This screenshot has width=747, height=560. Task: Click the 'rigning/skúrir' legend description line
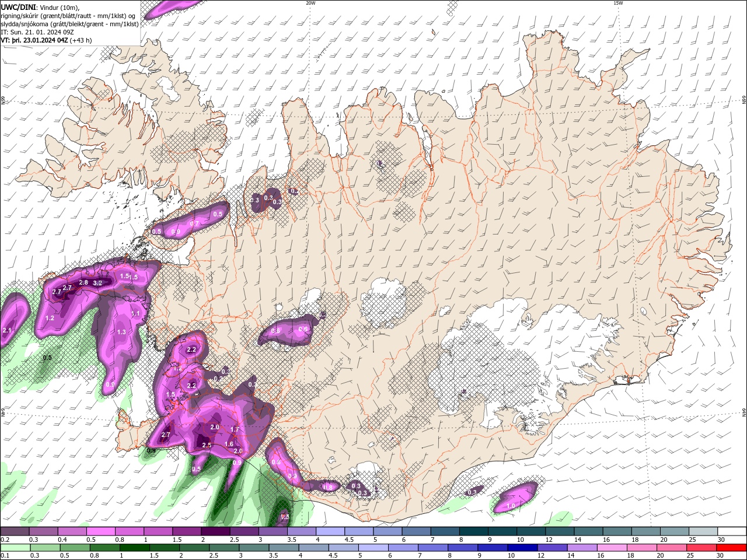[68, 15]
